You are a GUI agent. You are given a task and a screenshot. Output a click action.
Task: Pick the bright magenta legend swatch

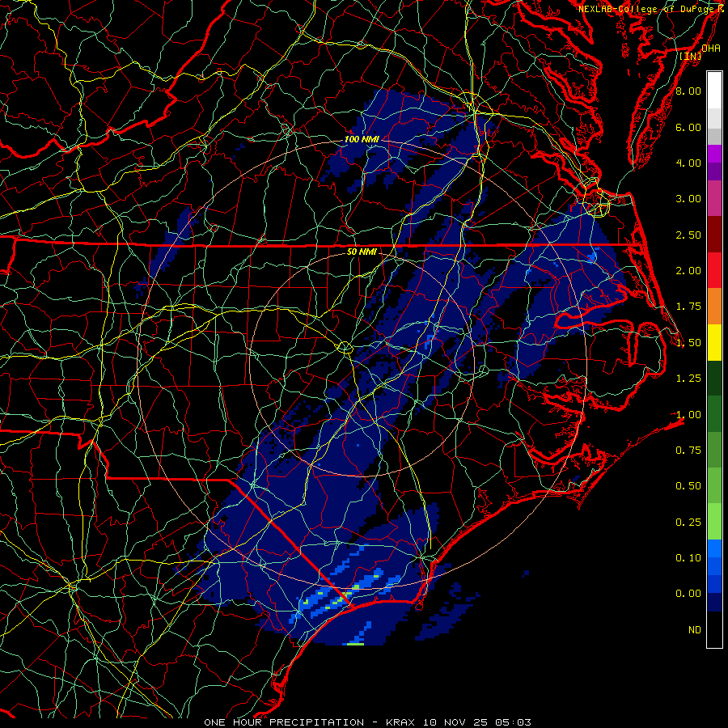[x=714, y=154]
